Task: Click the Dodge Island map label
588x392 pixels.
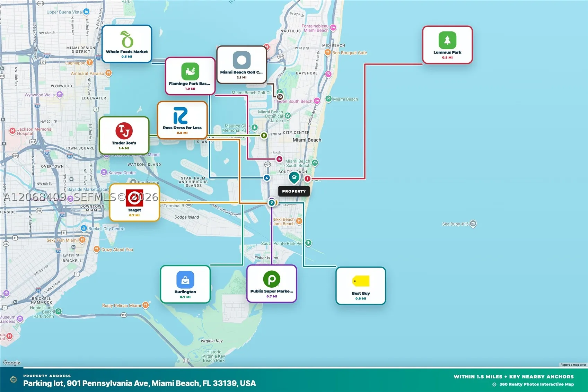Action: tap(187, 217)
